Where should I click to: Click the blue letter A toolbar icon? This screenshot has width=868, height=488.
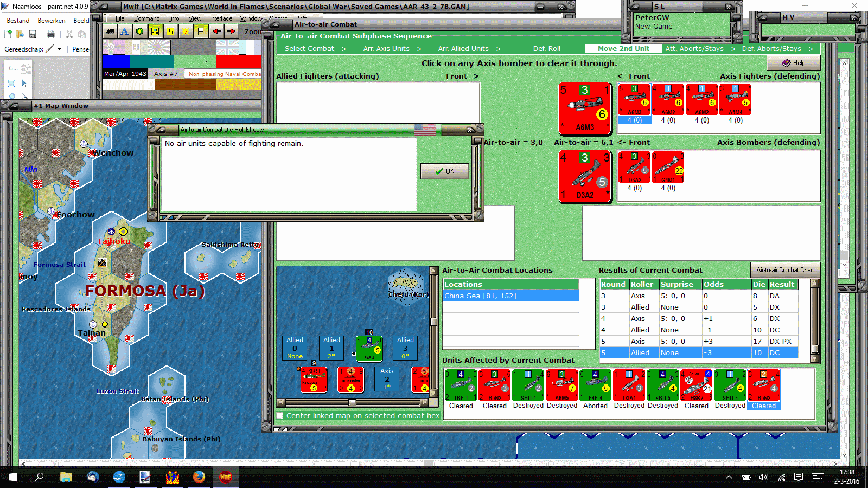coord(125,31)
